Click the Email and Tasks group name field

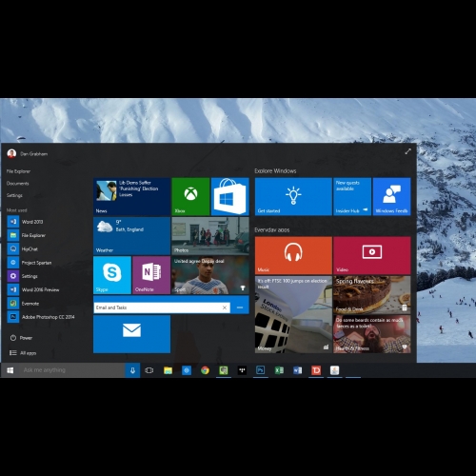[162, 307]
